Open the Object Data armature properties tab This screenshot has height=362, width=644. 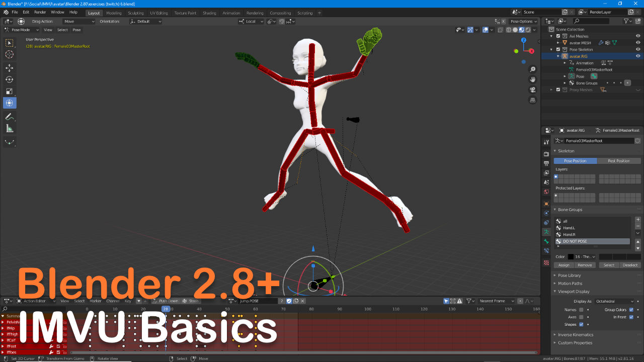(x=546, y=232)
